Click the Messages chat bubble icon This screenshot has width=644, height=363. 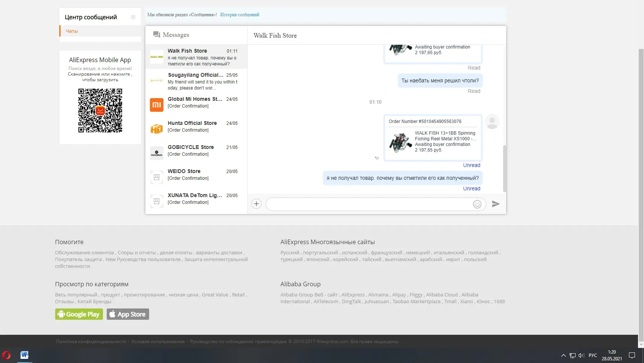coord(157,35)
